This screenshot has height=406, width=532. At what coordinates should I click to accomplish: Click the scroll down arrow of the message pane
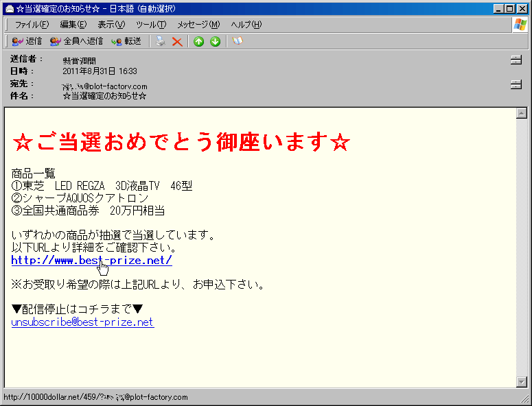522,381
